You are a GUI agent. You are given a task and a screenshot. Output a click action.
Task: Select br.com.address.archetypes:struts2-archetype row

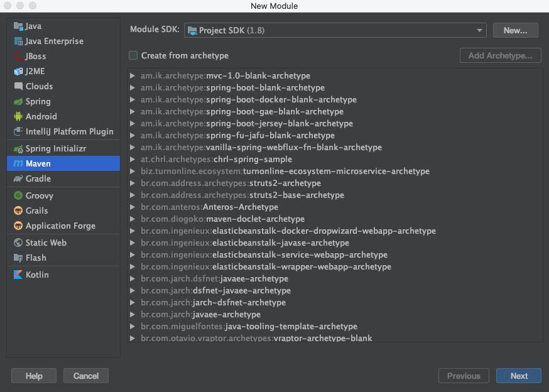tap(335, 183)
